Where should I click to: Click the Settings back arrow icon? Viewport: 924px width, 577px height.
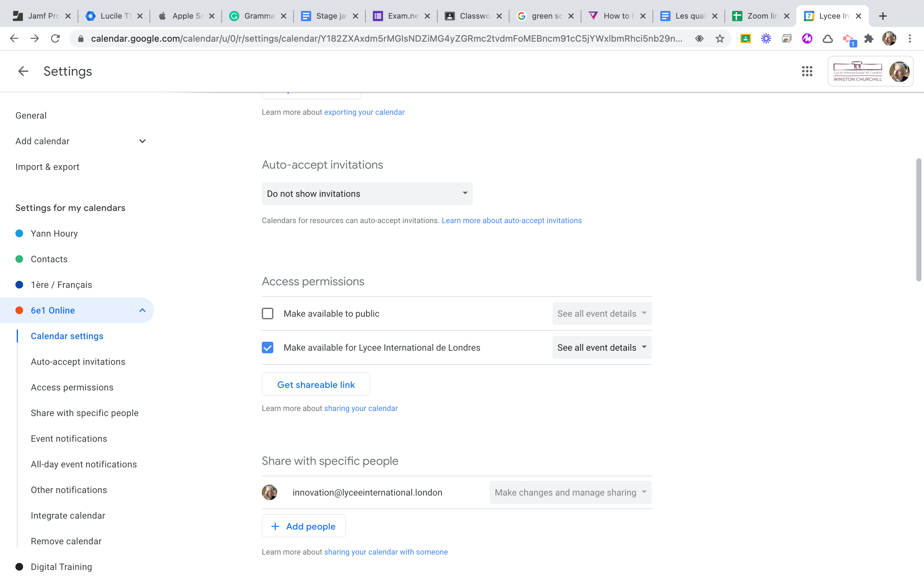[23, 71]
